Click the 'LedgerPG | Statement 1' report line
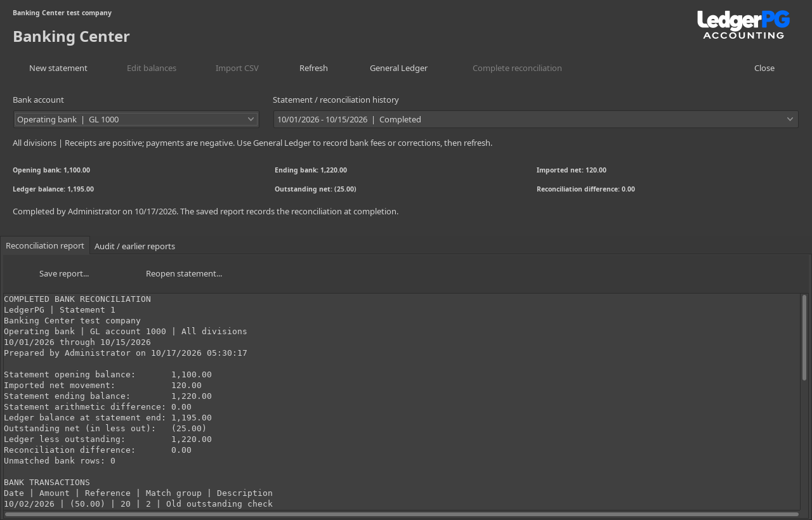Screen dimensions: 812x520 [x=60, y=309]
